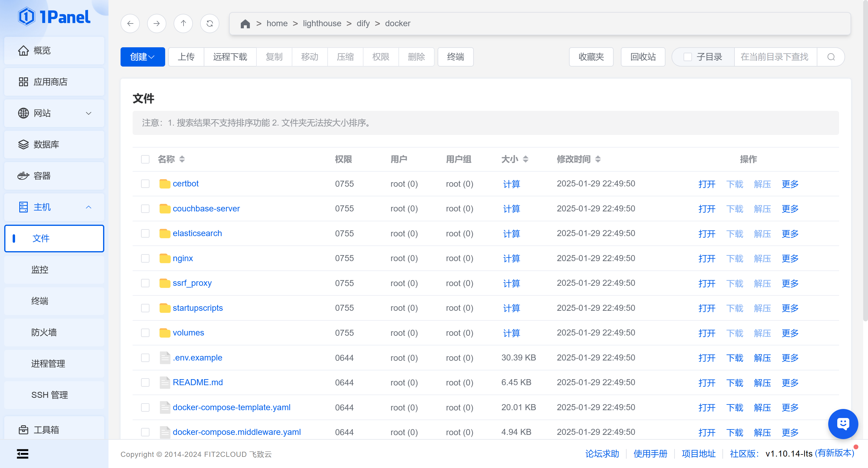Enable the 子目录 subdirectory checkbox
The width and height of the screenshot is (868, 468).
point(688,57)
